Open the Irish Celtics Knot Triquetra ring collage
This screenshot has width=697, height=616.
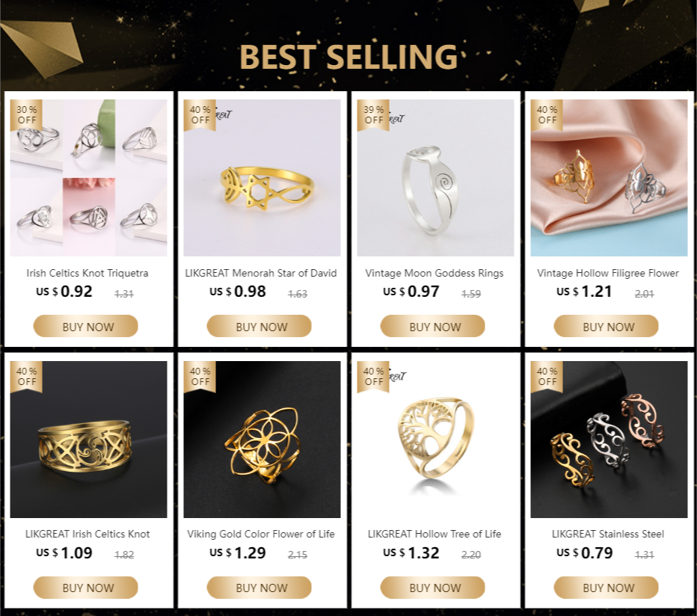88,178
